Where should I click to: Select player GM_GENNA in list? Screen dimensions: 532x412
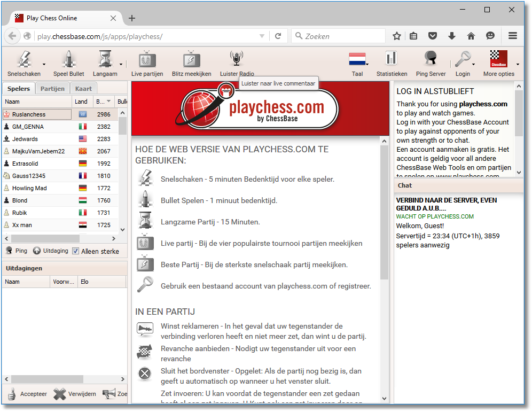click(28, 127)
